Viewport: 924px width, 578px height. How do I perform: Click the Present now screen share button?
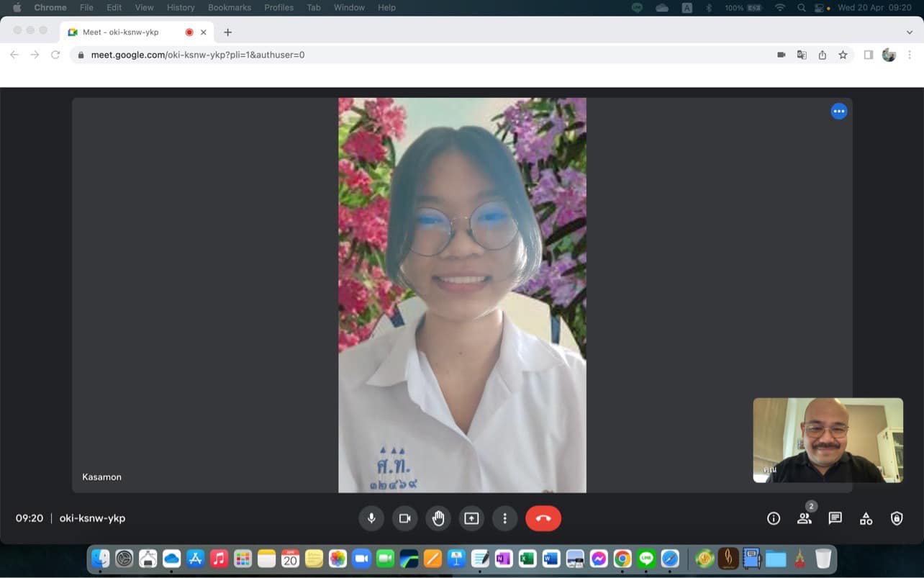coord(471,518)
